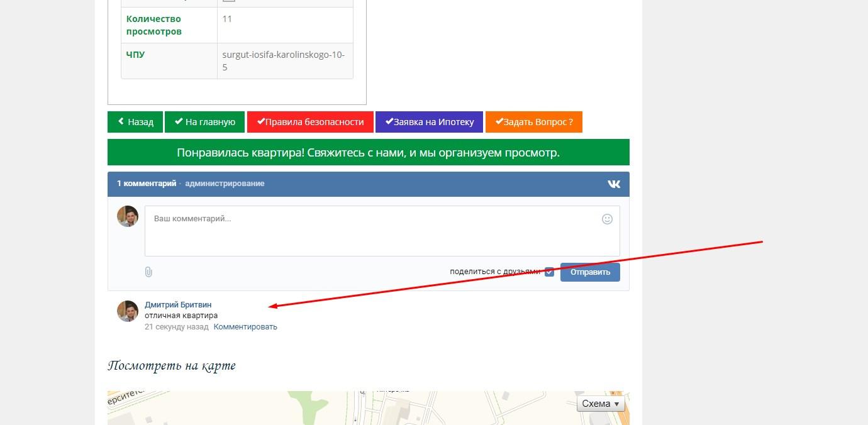Open 'Правила безопасности' red button
Image resolution: width=868 pixels, height=425 pixels.
pos(310,122)
